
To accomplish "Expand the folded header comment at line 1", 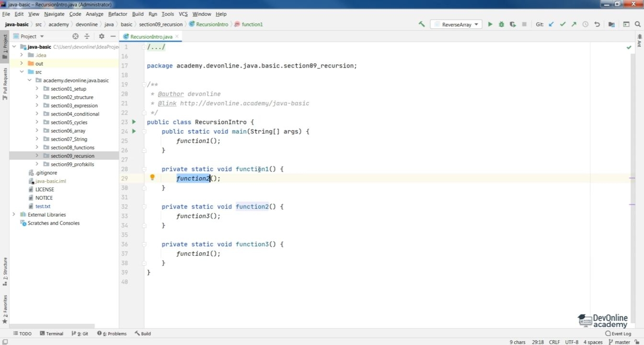I will [x=144, y=47].
